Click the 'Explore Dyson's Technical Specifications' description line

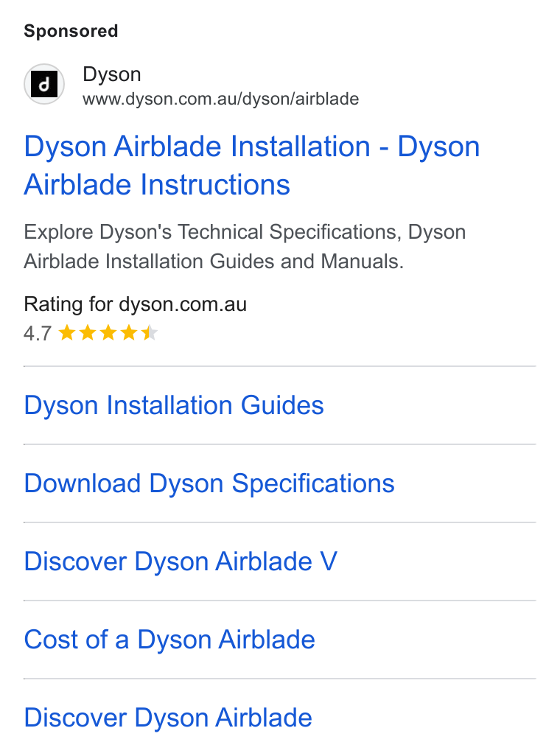[245, 232]
